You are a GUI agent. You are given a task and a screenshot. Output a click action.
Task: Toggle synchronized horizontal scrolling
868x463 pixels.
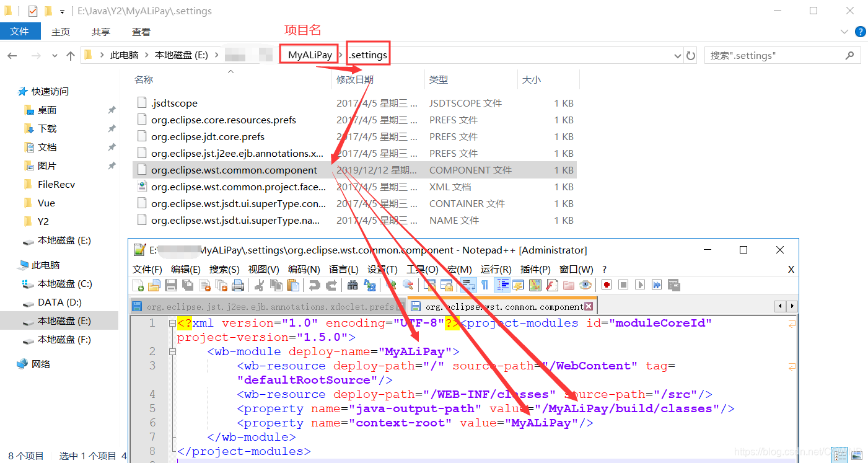tap(447, 285)
